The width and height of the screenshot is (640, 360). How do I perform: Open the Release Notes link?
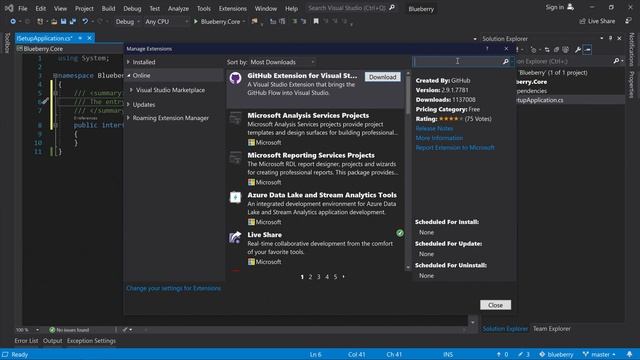[434, 128]
